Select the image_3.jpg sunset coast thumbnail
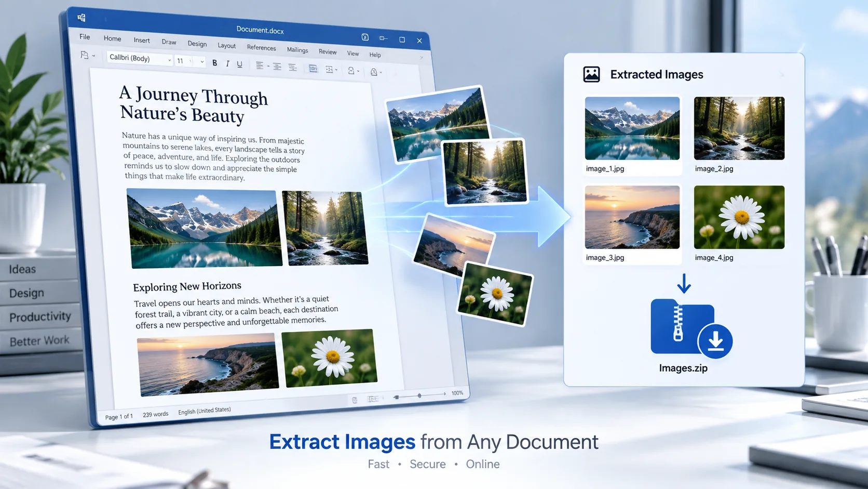Screen dimensions: 868x489 point(632,217)
